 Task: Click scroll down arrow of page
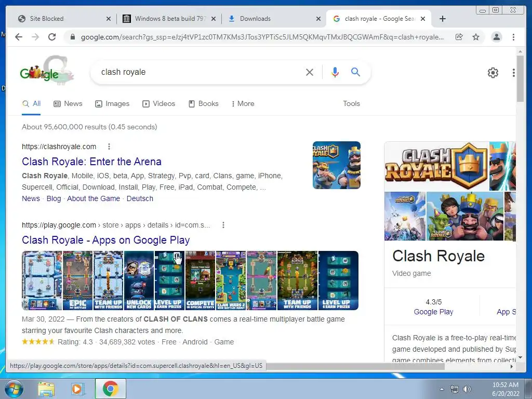tap(520, 357)
